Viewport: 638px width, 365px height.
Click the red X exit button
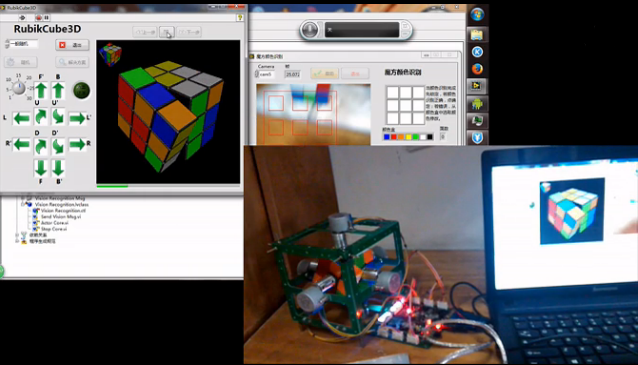72,45
